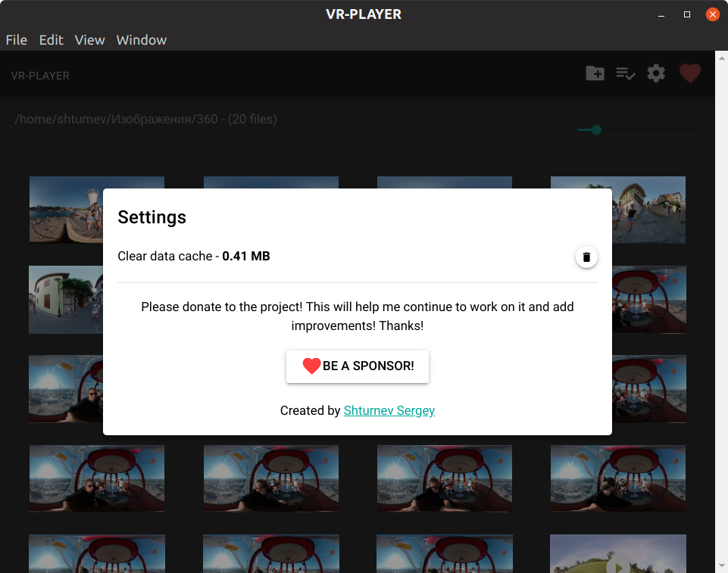Open the add folder icon in the toolbar
Screen dimensions: 728x573
pyautogui.click(x=595, y=73)
